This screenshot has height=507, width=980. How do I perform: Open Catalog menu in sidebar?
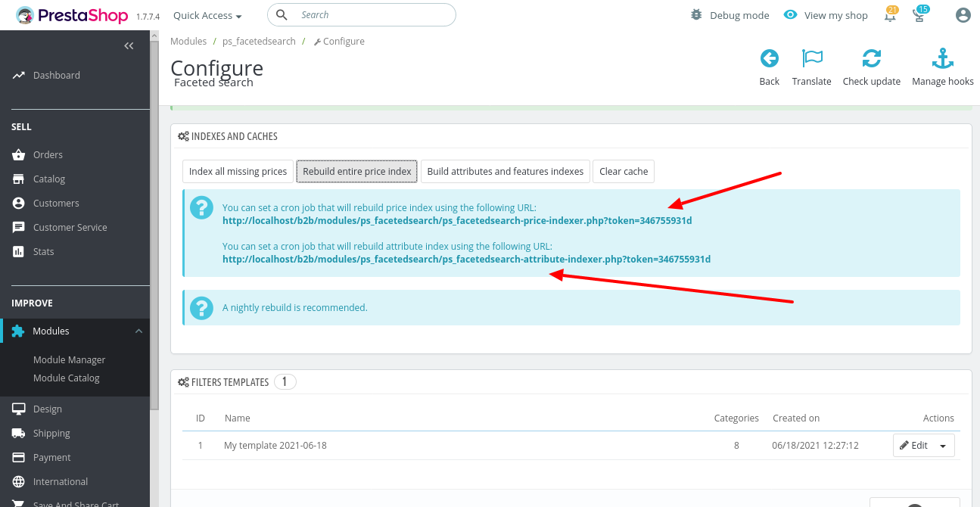(49, 179)
